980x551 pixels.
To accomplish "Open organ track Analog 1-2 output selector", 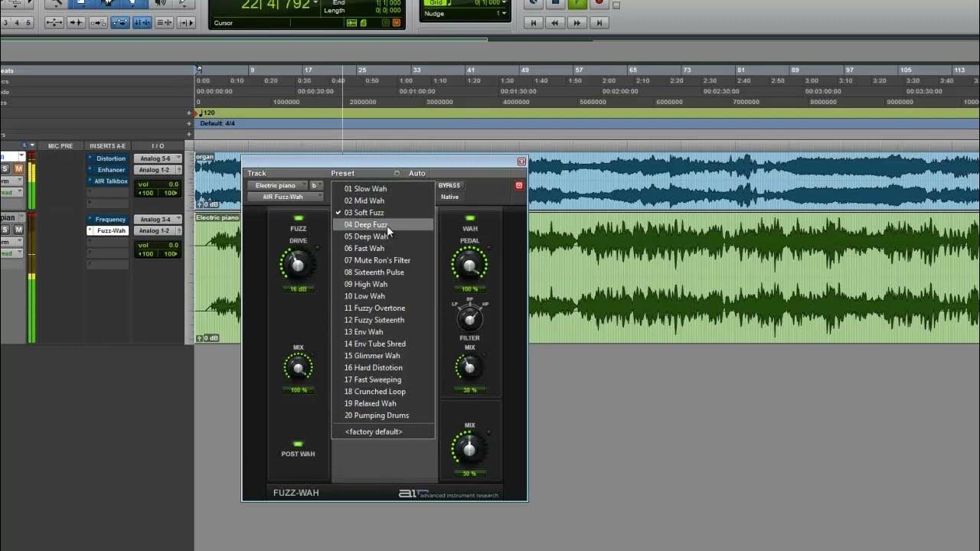I will point(158,170).
